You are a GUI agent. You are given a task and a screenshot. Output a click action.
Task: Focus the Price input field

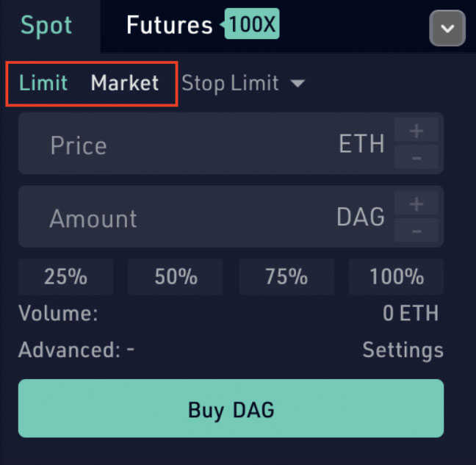click(x=184, y=144)
